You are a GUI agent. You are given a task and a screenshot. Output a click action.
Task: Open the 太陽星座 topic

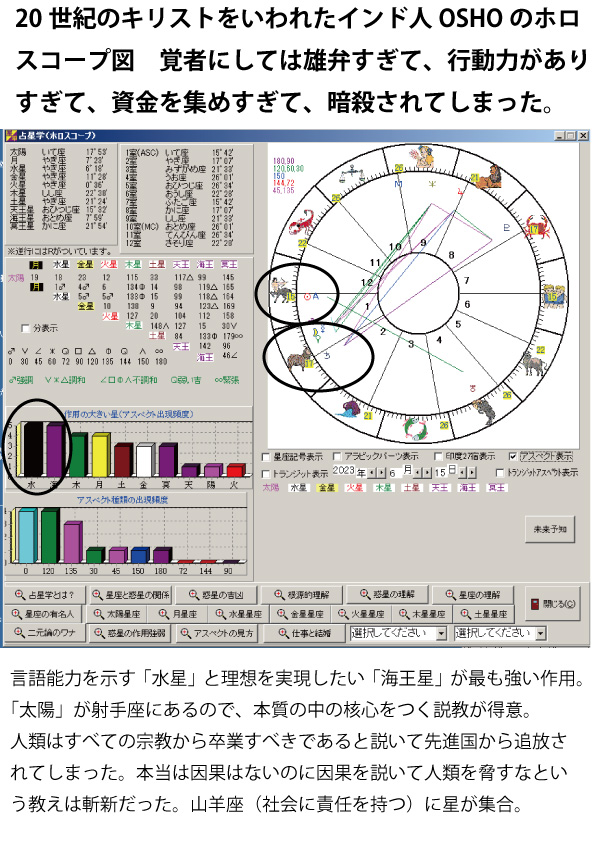(x=117, y=614)
